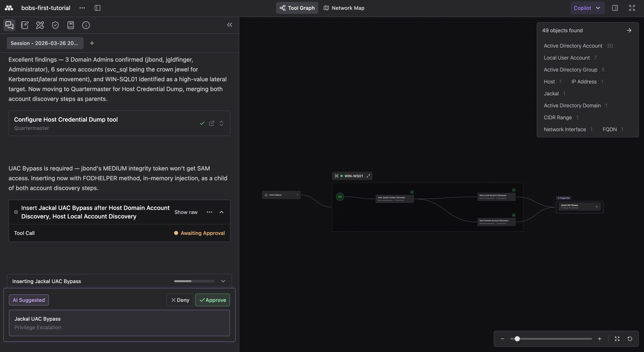
Task: Open the shield verification panel icon
Action: [x=55, y=25]
